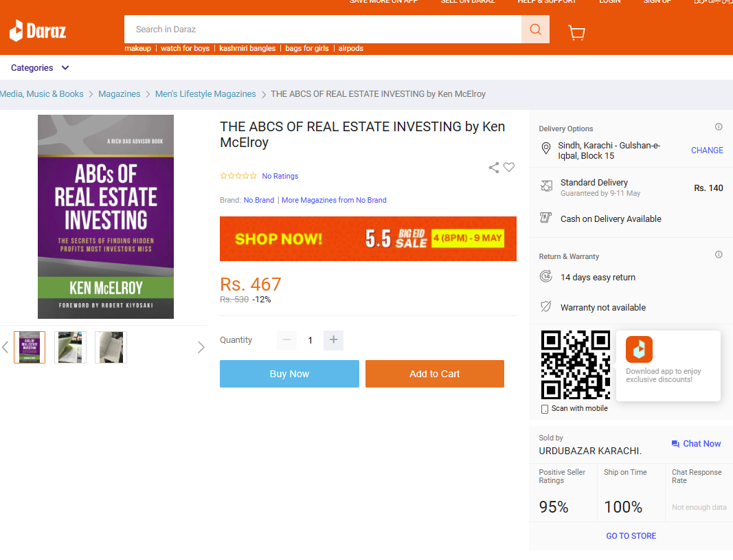Click the main book cover image
This screenshot has height=560, width=733.
106,217
